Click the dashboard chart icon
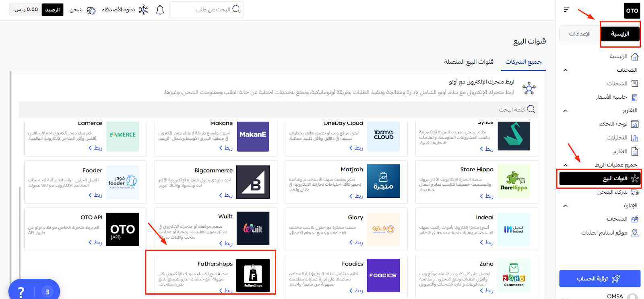The image size is (644, 299). (635, 124)
